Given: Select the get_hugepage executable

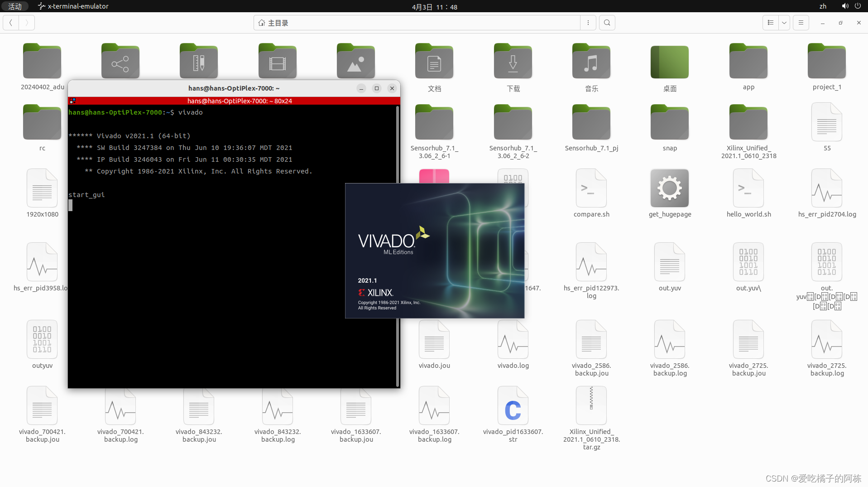Looking at the screenshot, I should point(670,188).
